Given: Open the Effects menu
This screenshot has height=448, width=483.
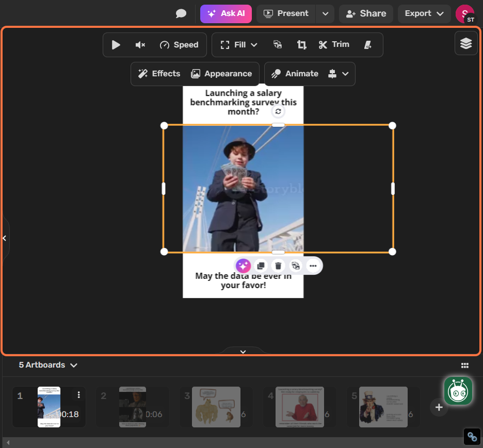Looking at the screenshot, I should [159, 74].
